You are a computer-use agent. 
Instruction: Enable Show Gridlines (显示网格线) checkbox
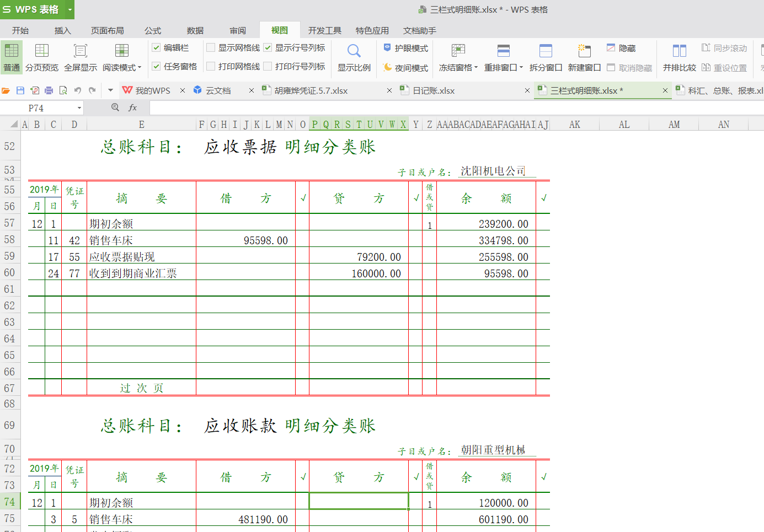coord(211,48)
